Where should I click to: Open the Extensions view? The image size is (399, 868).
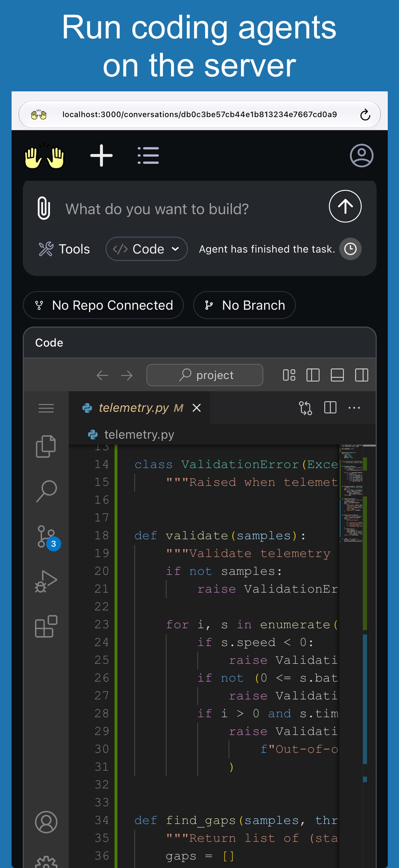point(46,626)
